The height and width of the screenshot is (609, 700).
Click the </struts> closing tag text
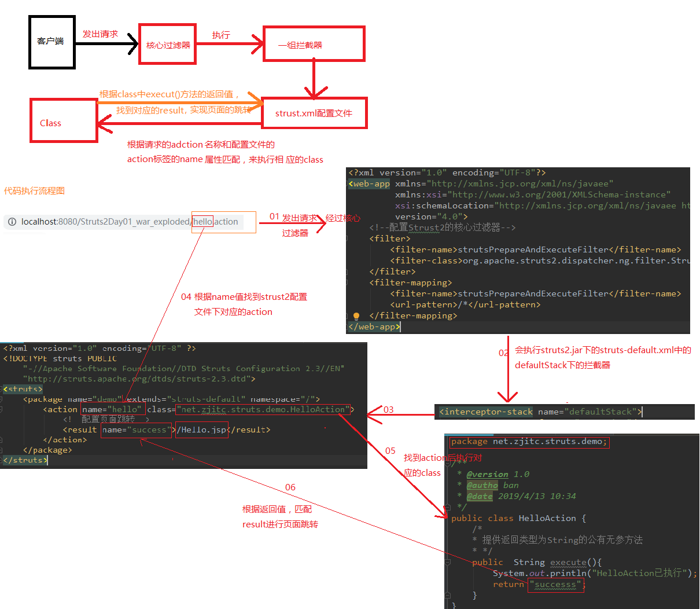pos(25,460)
